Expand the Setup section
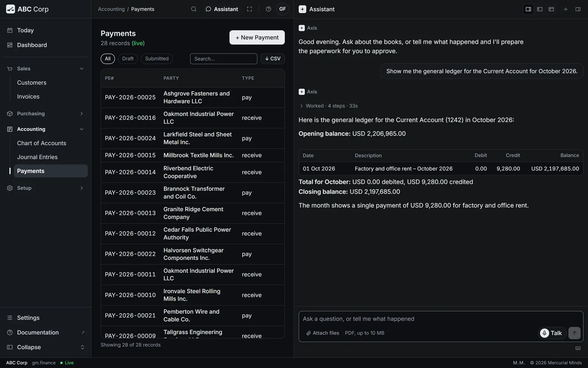The width and height of the screenshot is (588, 368). (46, 188)
